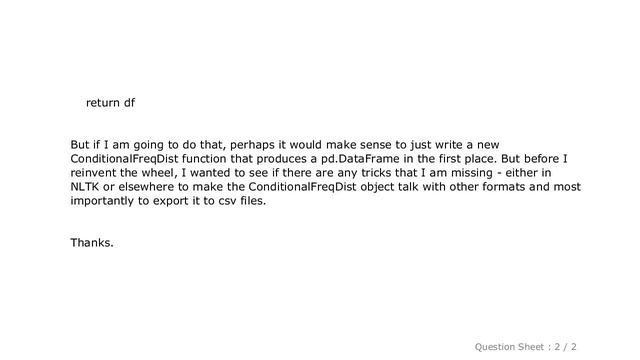The image size is (640, 360).
Task: Click 'ConditionalFreqDist' before the words 'object talk'
Action: coord(302,187)
